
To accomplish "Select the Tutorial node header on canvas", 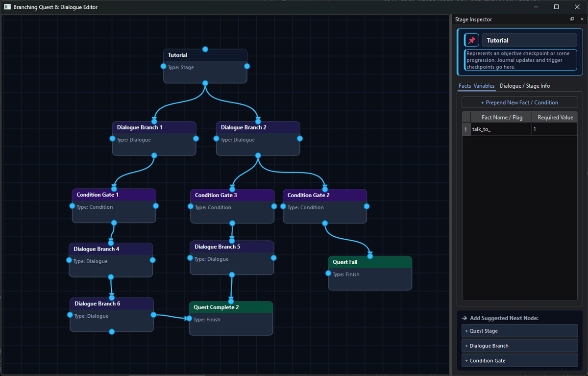I will pos(205,55).
